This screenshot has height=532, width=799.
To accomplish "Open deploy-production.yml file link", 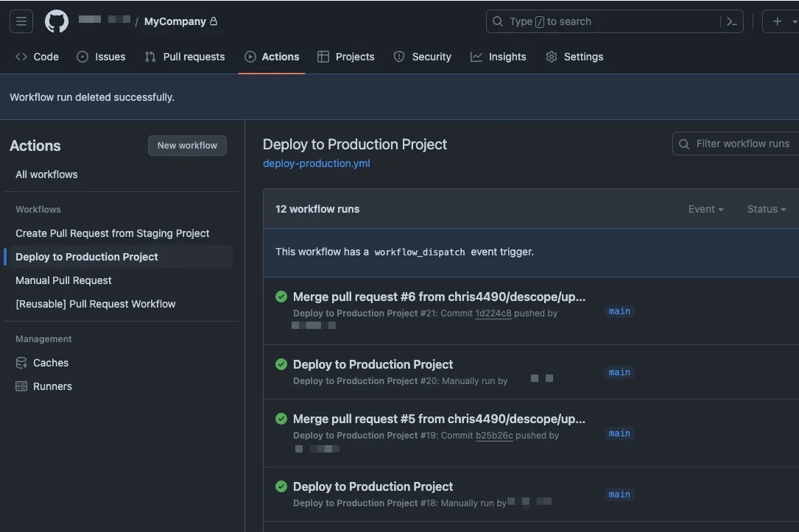I will click(317, 163).
